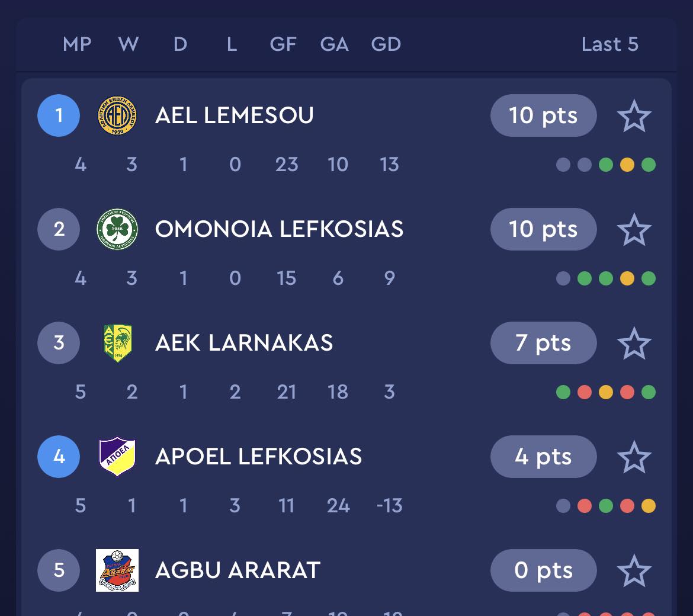This screenshot has height=616, width=693.
Task: Mark AEK Larnakas as favorite star
Action: pyautogui.click(x=634, y=344)
